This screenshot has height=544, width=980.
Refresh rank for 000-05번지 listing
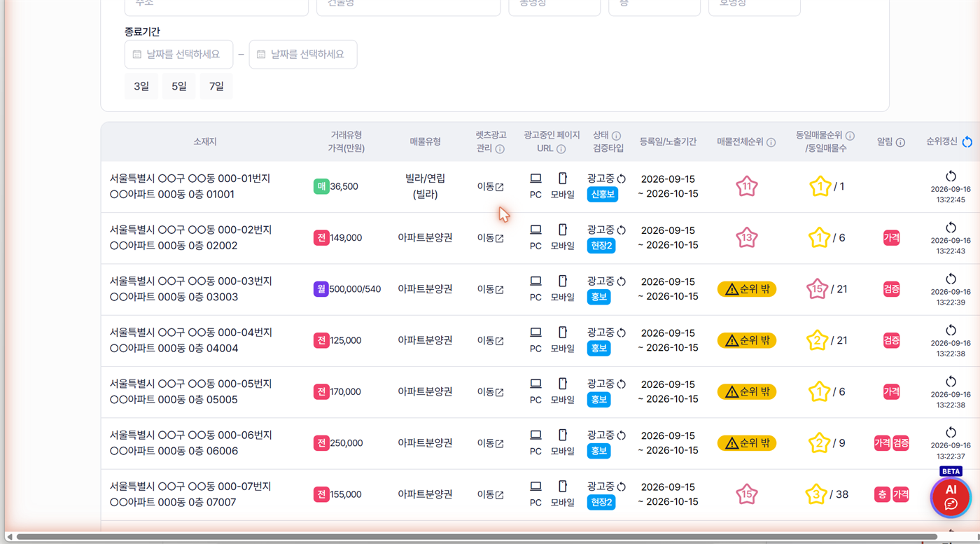pos(951,382)
